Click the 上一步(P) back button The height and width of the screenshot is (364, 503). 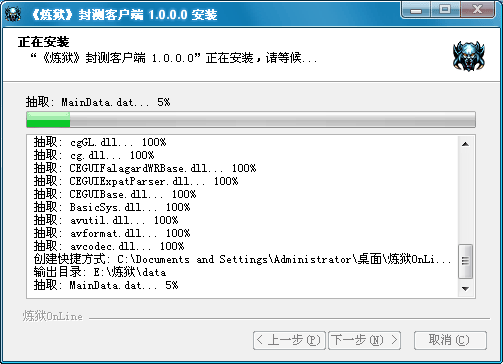pos(289,340)
